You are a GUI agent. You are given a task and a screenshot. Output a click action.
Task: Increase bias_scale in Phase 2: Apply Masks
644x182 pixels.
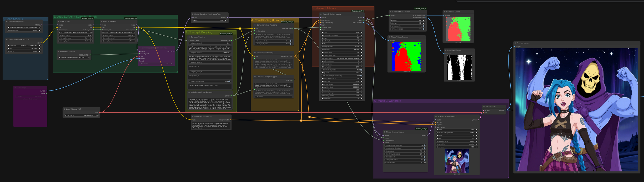pyautogui.click(x=425, y=151)
